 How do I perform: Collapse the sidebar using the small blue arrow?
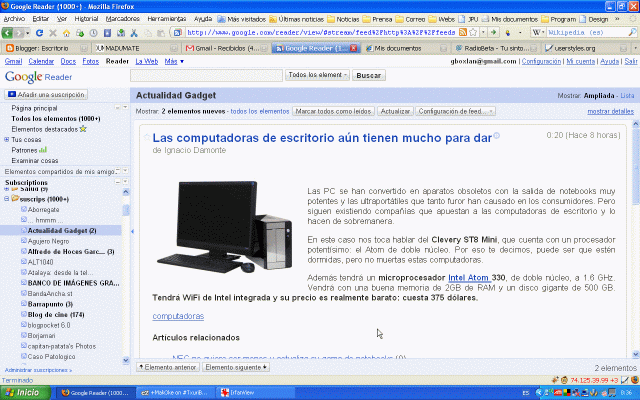[132, 231]
